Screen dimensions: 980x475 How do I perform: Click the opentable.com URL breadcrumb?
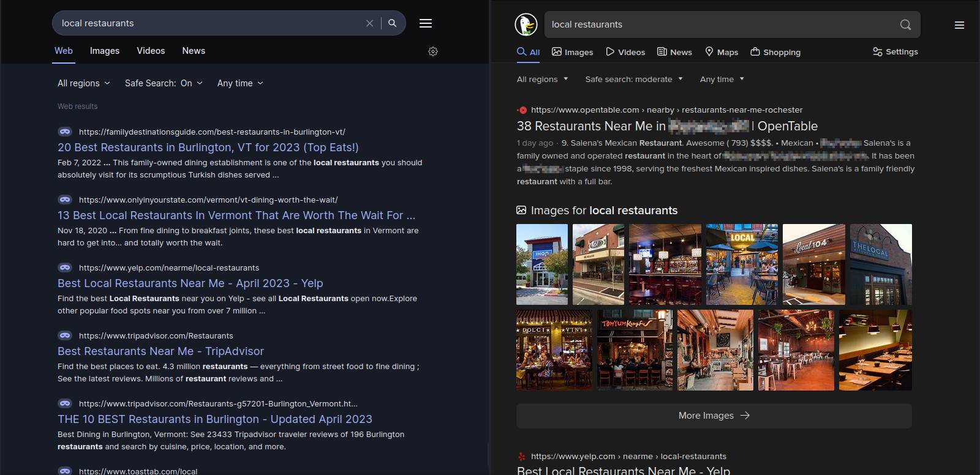666,110
